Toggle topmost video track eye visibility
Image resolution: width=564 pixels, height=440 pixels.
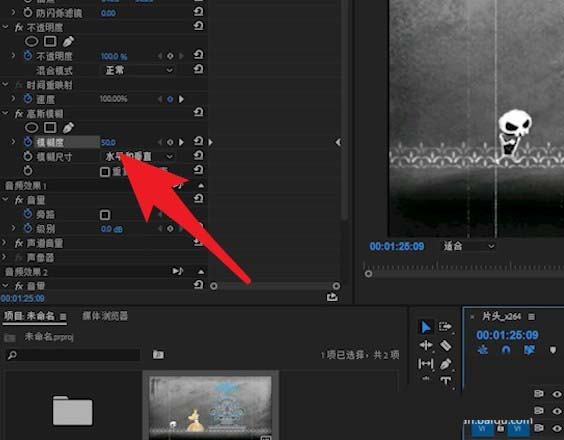coord(557,394)
